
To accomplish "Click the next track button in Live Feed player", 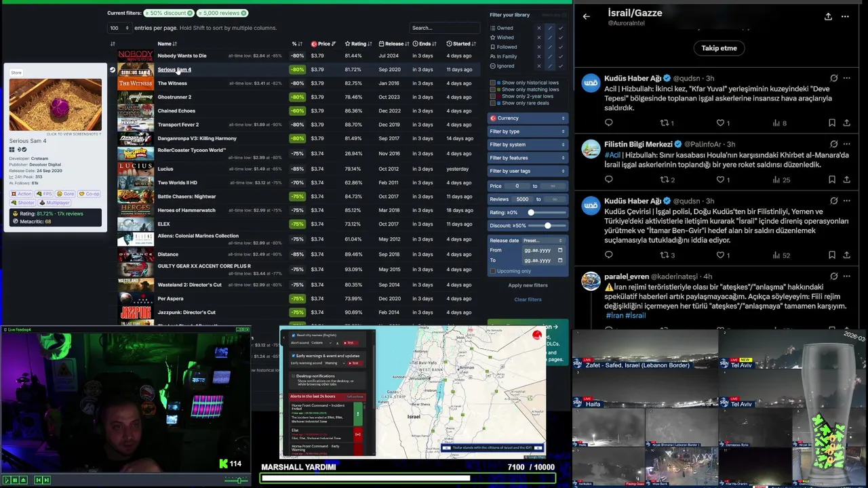I will pyautogui.click(x=46, y=480).
